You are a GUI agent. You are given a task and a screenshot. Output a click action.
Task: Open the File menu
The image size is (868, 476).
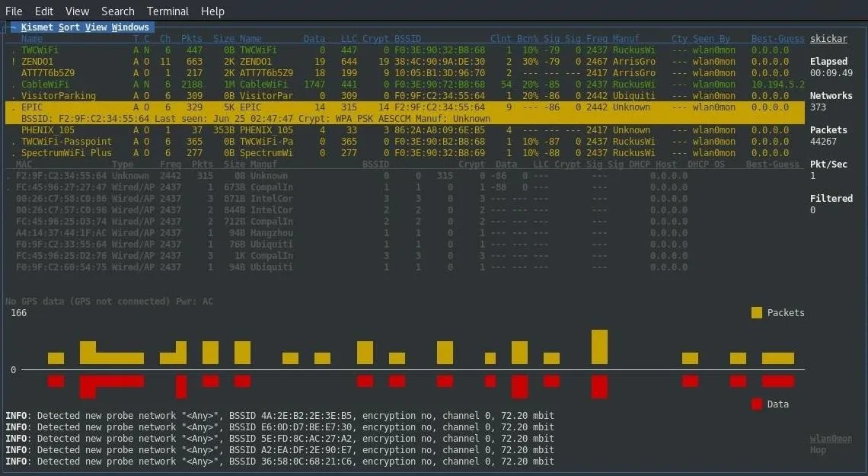(x=14, y=11)
